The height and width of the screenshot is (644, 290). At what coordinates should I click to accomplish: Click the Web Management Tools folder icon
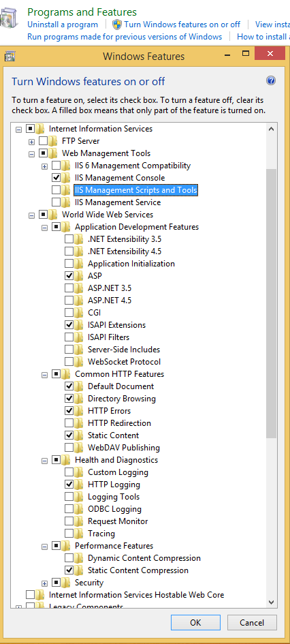53,153
